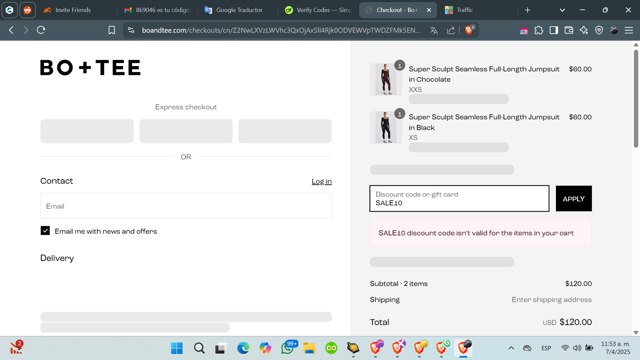The height and width of the screenshot is (360, 640).
Task: Expand the tab search dropdown
Action: click(x=562, y=10)
